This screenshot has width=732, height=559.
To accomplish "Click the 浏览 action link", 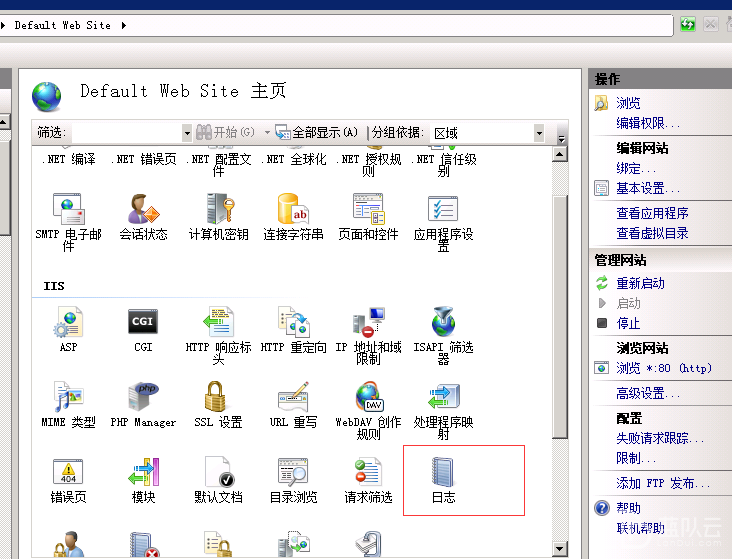I will 628,103.
